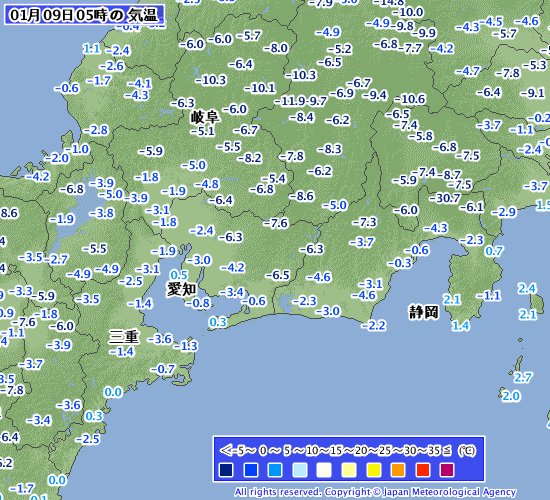The width and height of the screenshot is (550, 500).
Task: Click the -4.8 temperature reading
Action: (x=207, y=184)
